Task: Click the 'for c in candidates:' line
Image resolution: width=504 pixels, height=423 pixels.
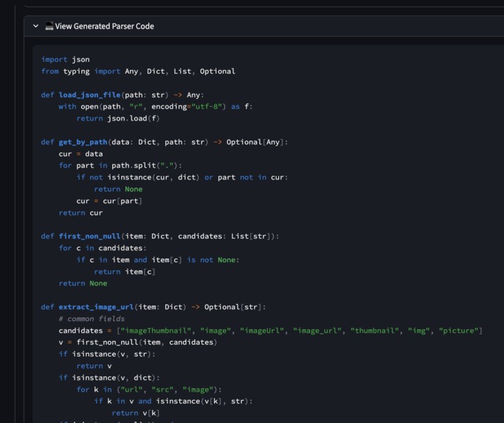Action: point(103,248)
